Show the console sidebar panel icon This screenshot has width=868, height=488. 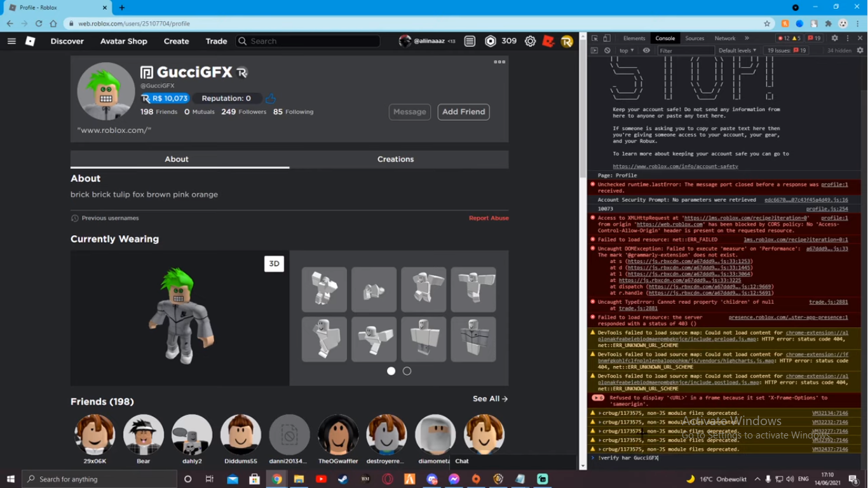click(x=595, y=50)
